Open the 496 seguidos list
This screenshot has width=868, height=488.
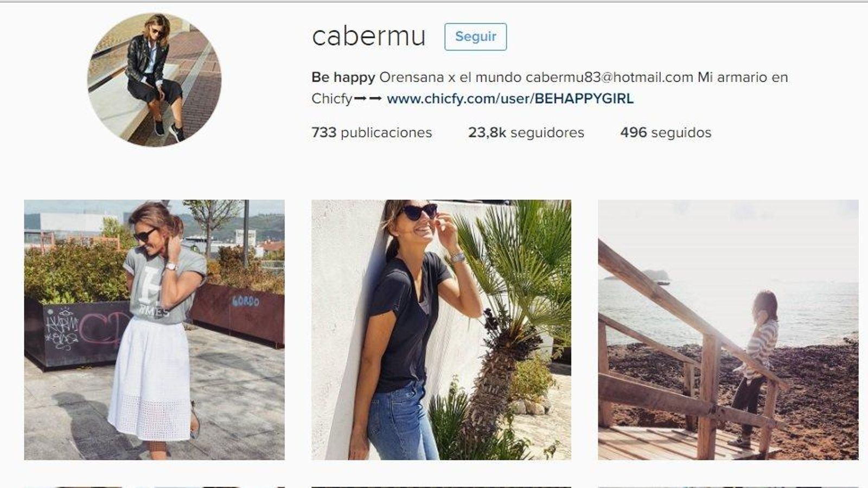click(x=666, y=132)
